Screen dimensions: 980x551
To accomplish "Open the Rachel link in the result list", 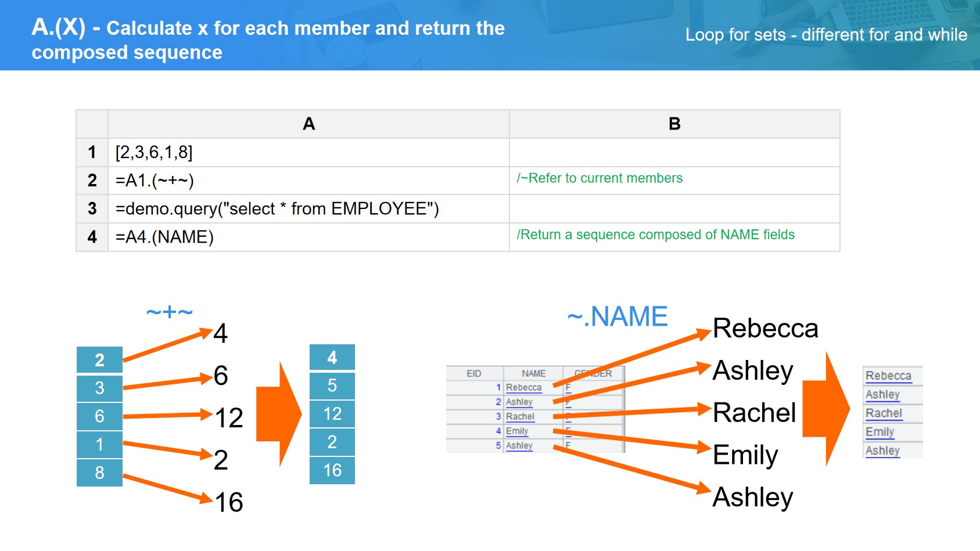I will [884, 413].
